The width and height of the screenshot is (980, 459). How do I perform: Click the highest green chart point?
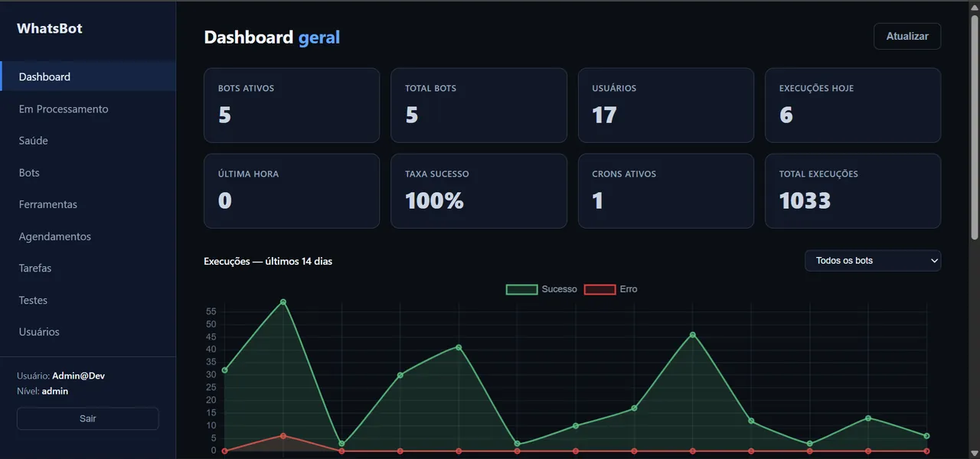pyautogui.click(x=283, y=301)
